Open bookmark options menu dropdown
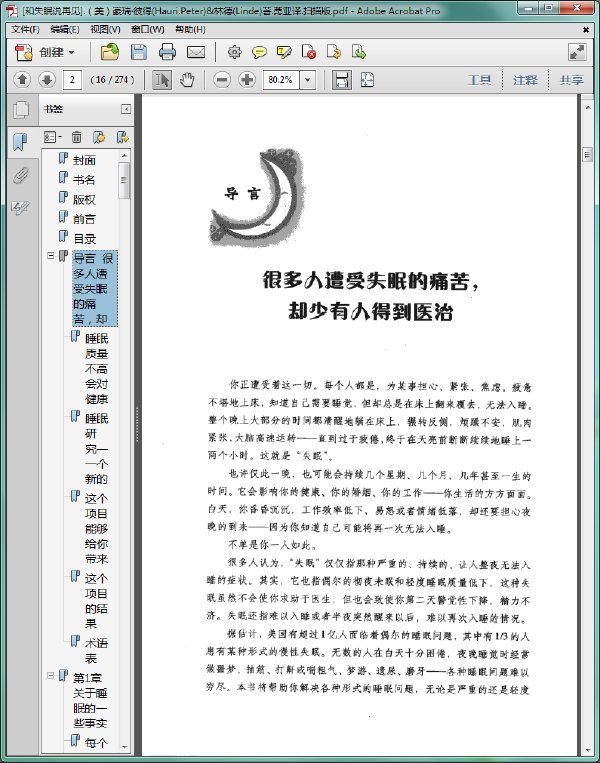This screenshot has width=600, height=763. 53,137
